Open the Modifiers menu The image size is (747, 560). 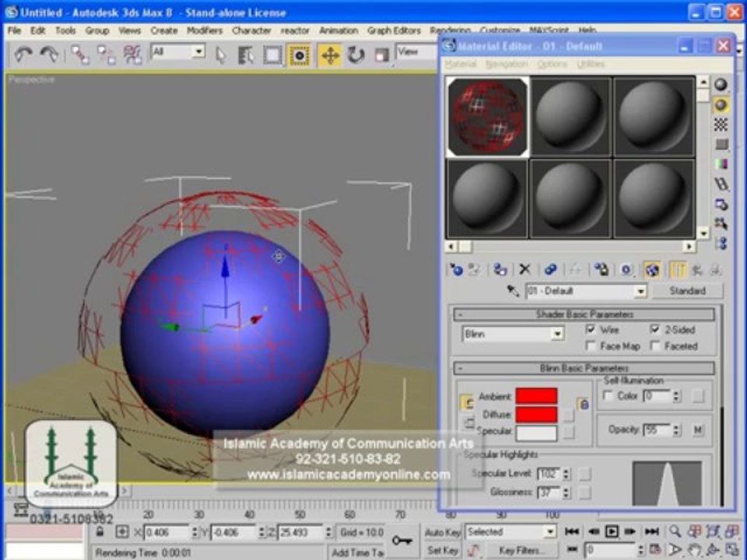(x=205, y=30)
